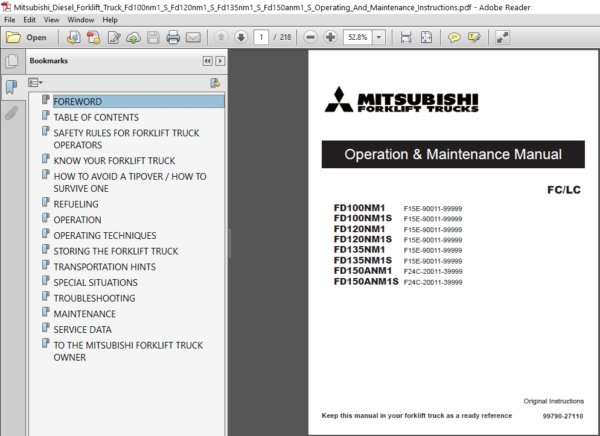Go to previous page with up arrow
This screenshot has height=436, width=600.
(221, 37)
